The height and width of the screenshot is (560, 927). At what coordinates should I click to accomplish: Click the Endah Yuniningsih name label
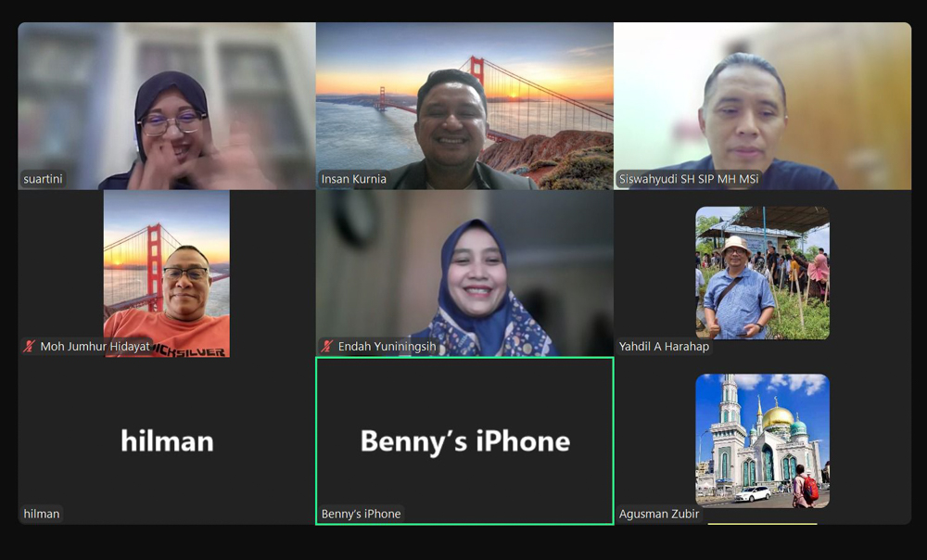(x=387, y=347)
